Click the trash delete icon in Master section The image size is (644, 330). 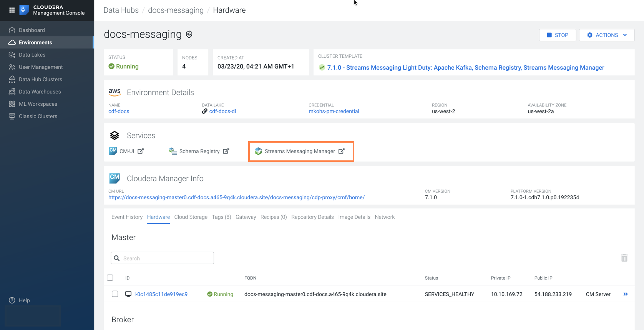click(x=624, y=258)
